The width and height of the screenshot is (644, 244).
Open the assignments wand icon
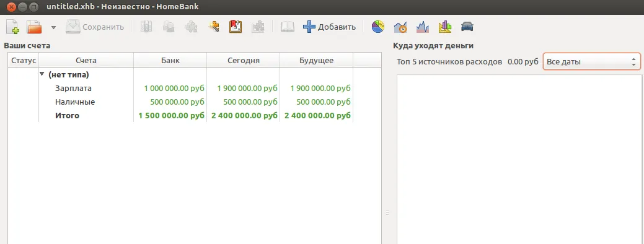[213, 27]
